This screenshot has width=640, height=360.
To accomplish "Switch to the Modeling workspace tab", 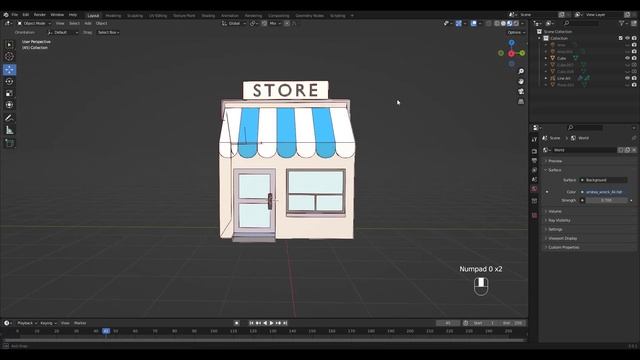I will [113, 16].
